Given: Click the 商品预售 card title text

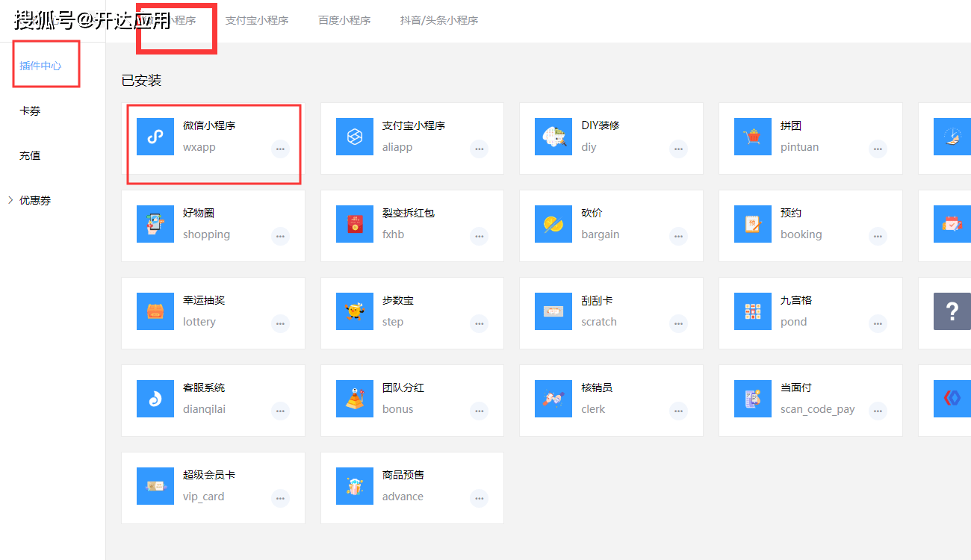Looking at the screenshot, I should 403,475.
